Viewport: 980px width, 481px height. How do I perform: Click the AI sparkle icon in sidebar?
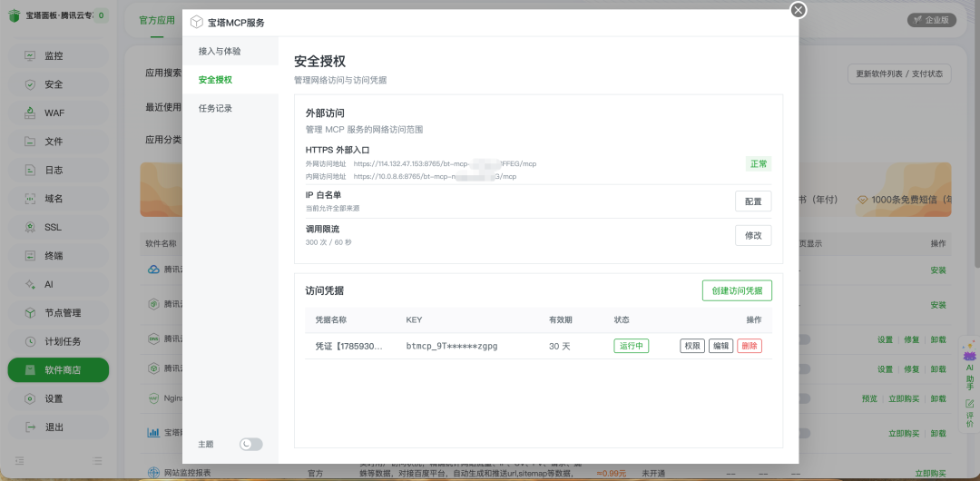30,285
